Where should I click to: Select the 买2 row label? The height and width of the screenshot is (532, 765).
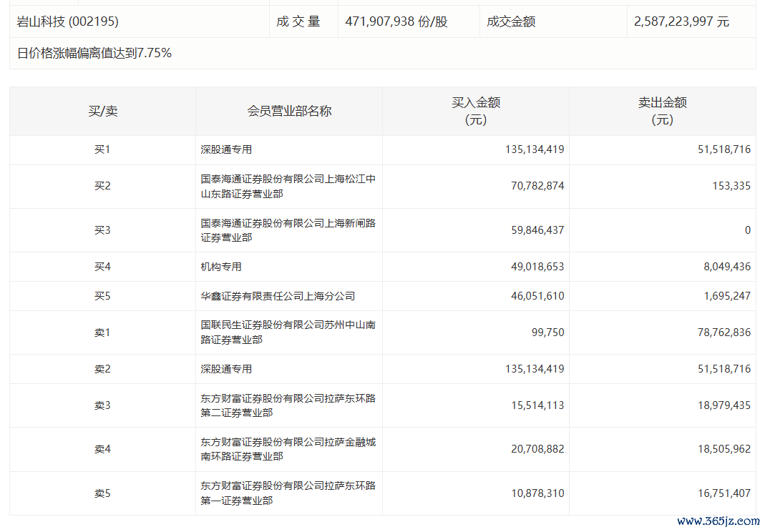point(102,187)
